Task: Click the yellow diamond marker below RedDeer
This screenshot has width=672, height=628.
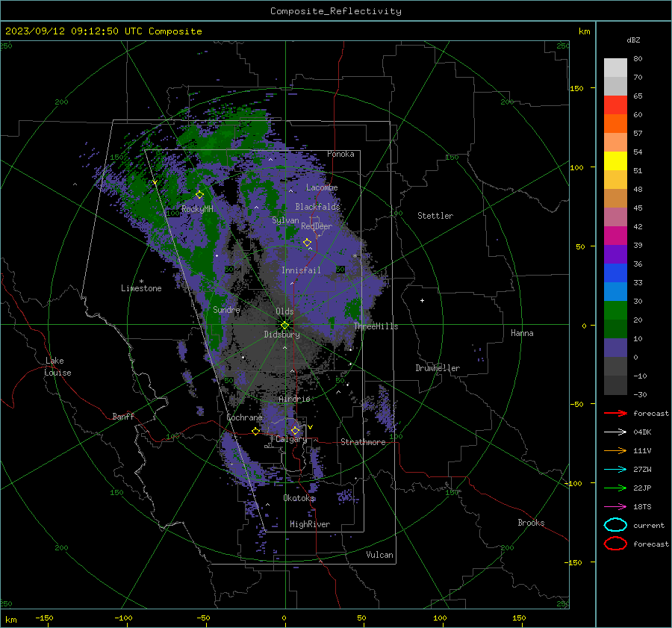Action: click(x=307, y=243)
